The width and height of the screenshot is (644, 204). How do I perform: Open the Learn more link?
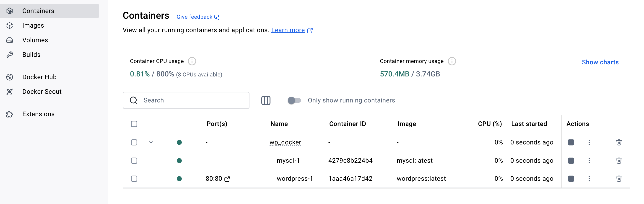(x=288, y=30)
